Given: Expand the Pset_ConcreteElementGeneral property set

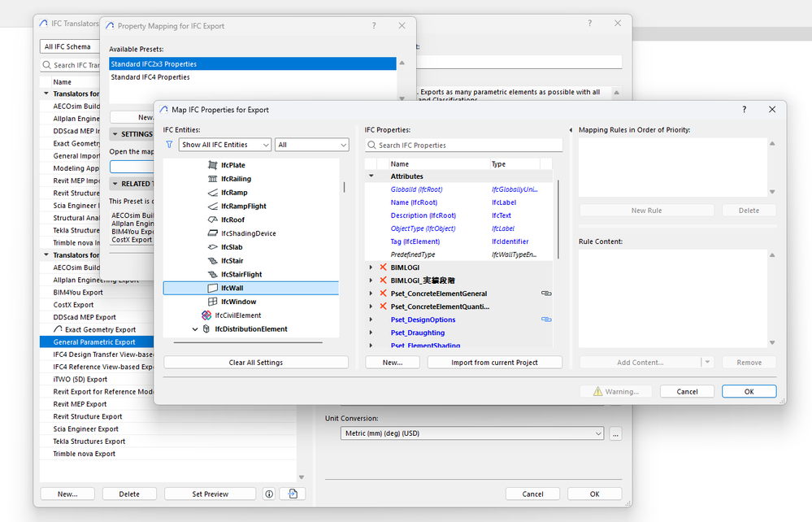Looking at the screenshot, I should (371, 293).
